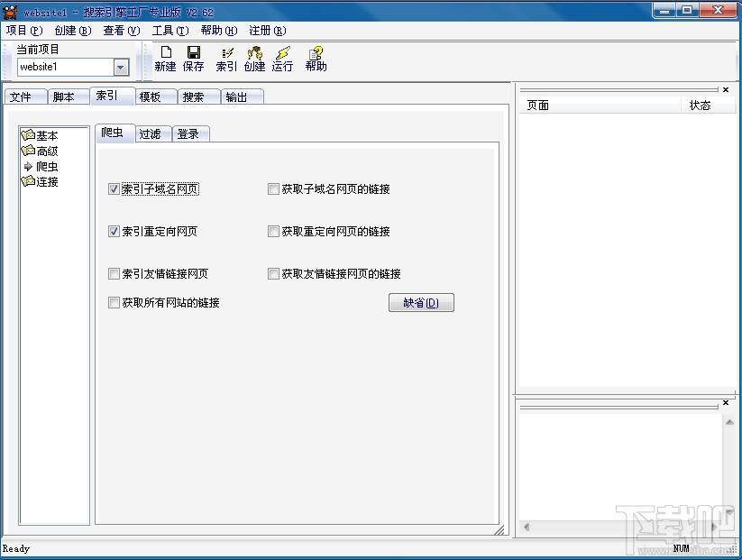The width and height of the screenshot is (742, 560).
Task: Open the 帮助(H) menu
Action: (219, 31)
